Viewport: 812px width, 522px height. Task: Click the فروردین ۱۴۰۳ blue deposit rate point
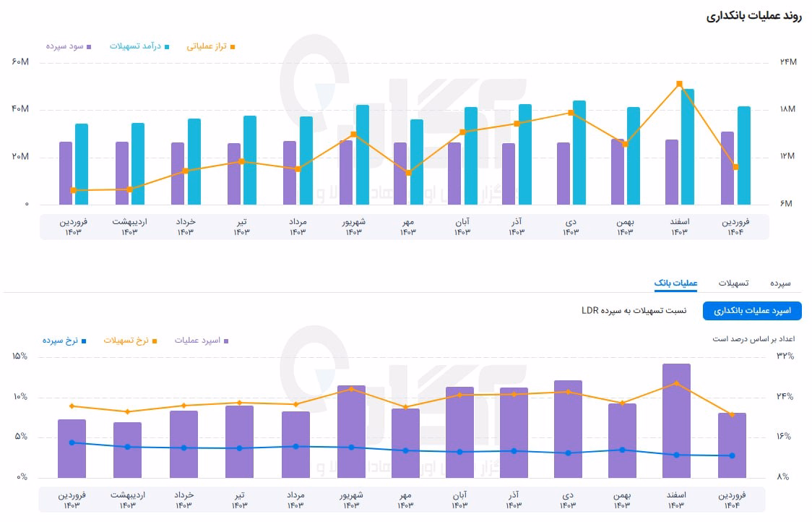pos(72,442)
